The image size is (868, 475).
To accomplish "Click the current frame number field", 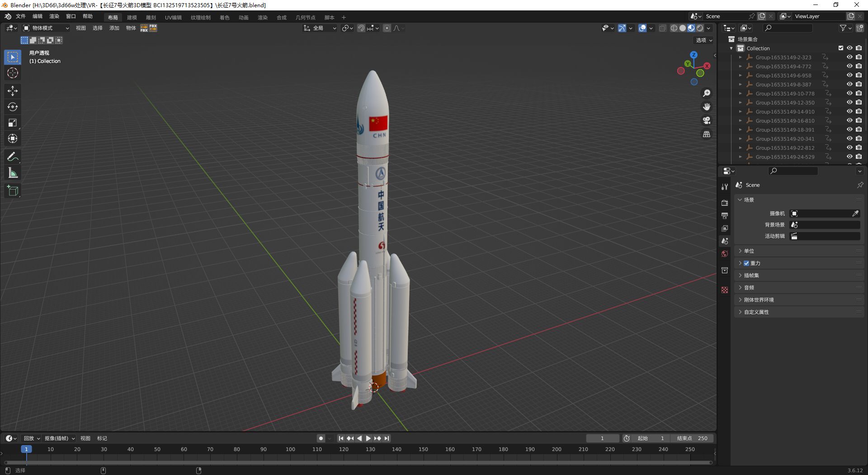I will point(602,438).
